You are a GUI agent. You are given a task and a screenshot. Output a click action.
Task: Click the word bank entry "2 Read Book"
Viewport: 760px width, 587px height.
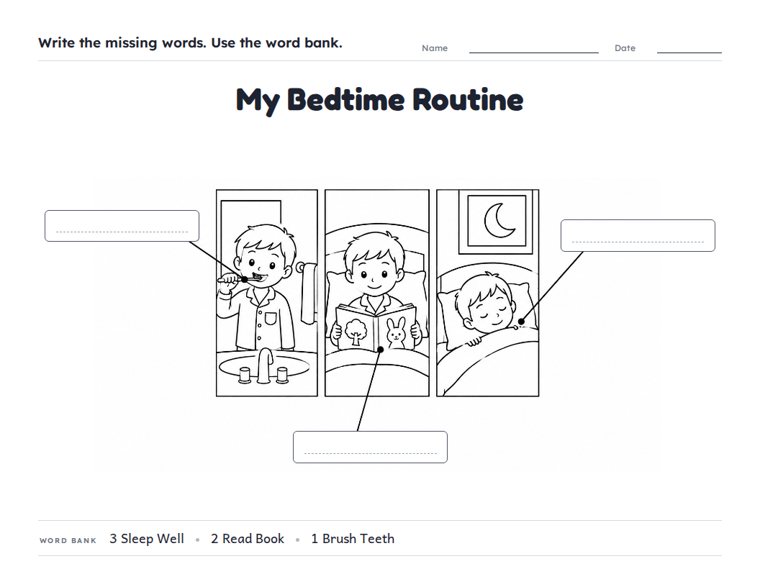pyautogui.click(x=248, y=539)
